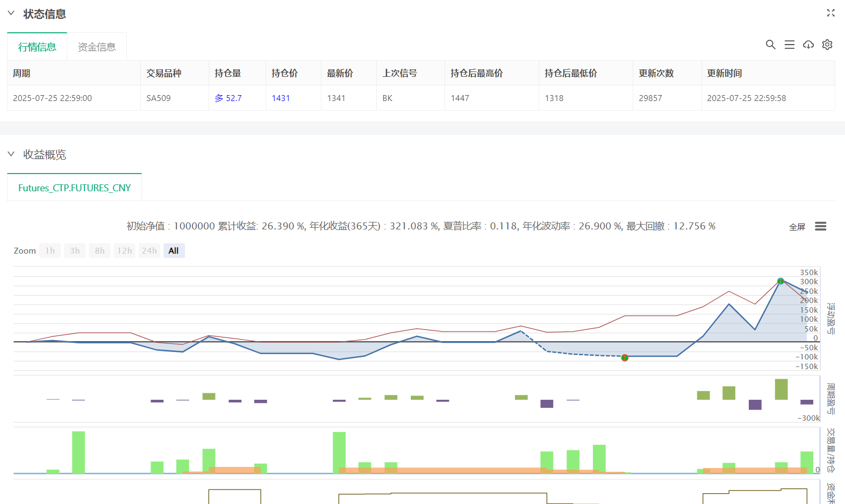Click the tallest green bar in 周期盈亏 chart
The width and height of the screenshot is (845, 504).
click(x=781, y=389)
